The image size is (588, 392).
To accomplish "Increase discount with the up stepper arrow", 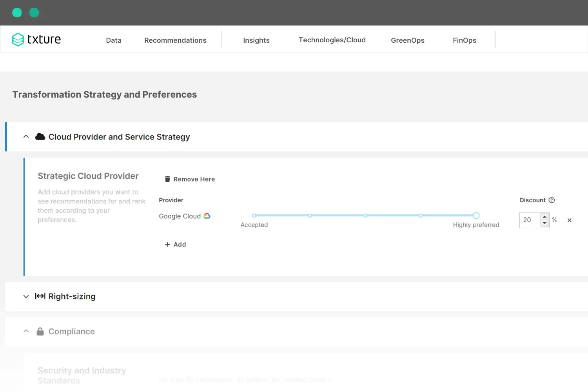I will pos(544,217).
